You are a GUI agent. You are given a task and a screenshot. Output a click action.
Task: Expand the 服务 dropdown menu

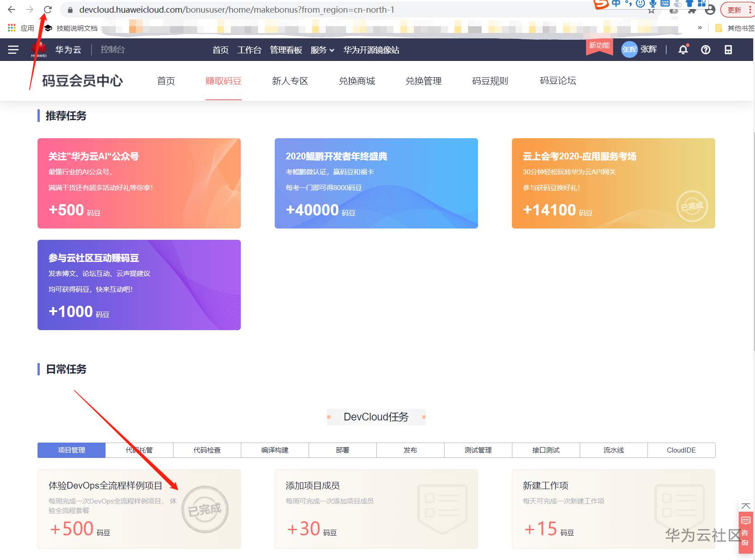click(322, 50)
